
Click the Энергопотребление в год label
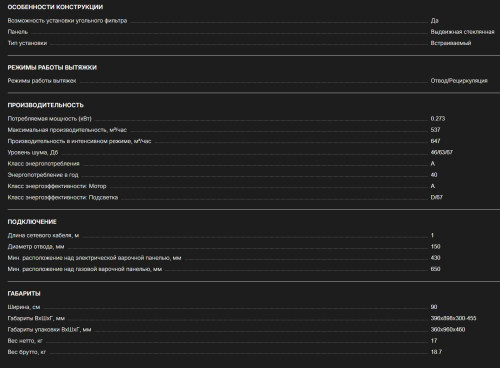(43, 175)
